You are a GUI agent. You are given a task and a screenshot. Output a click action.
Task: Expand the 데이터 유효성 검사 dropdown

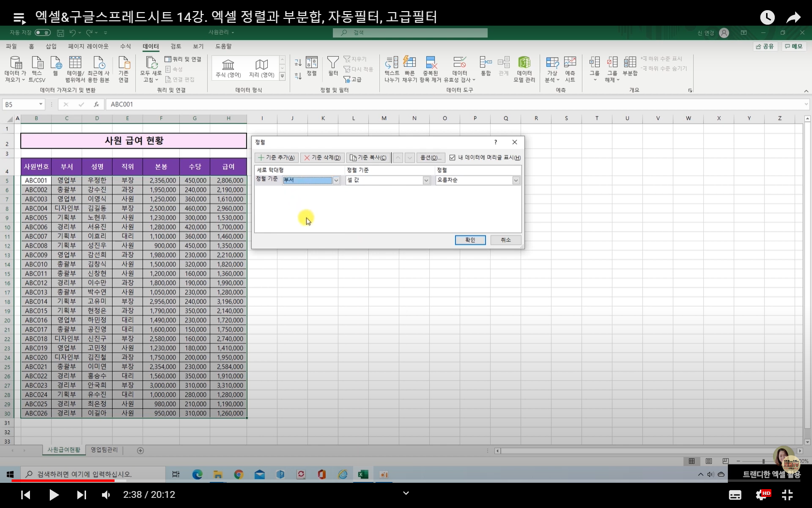tap(474, 80)
